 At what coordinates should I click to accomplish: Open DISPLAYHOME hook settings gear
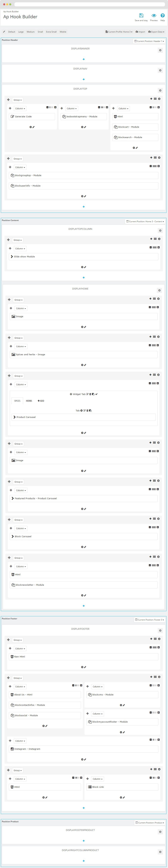click(159, 290)
